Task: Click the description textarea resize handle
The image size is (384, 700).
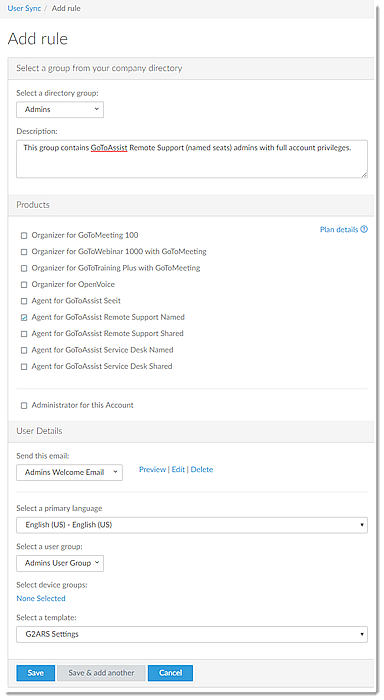Action: [x=364, y=175]
